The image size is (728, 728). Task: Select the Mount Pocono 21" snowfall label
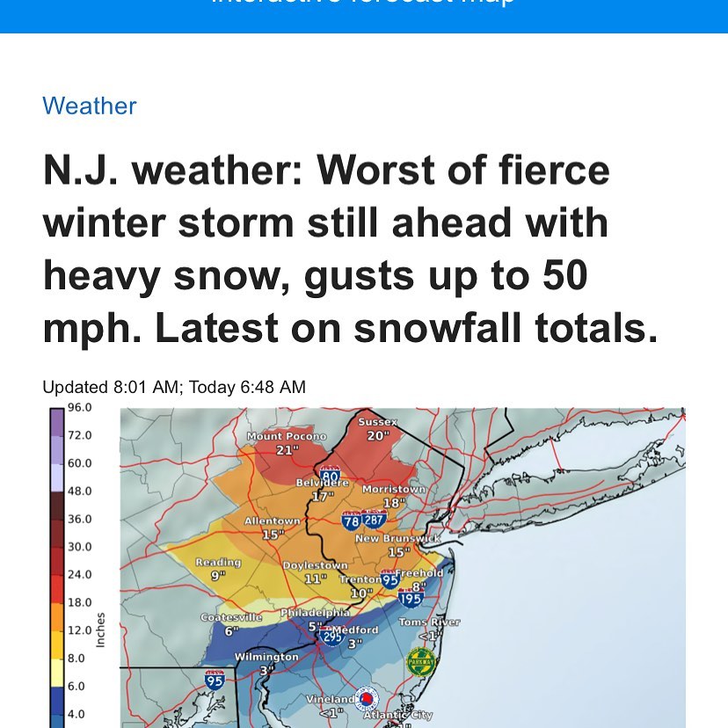287,443
